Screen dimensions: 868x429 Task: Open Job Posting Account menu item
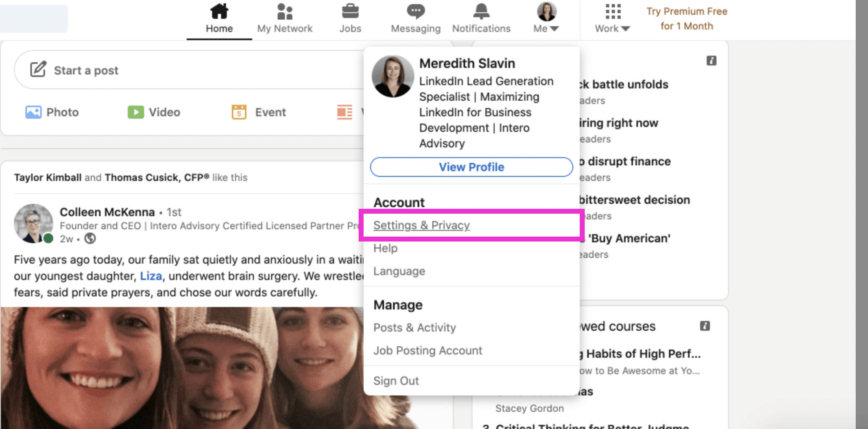pyautogui.click(x=428, y=350)
